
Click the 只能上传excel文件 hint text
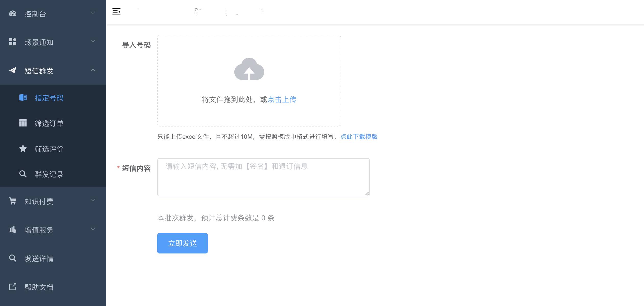[183, 137]
